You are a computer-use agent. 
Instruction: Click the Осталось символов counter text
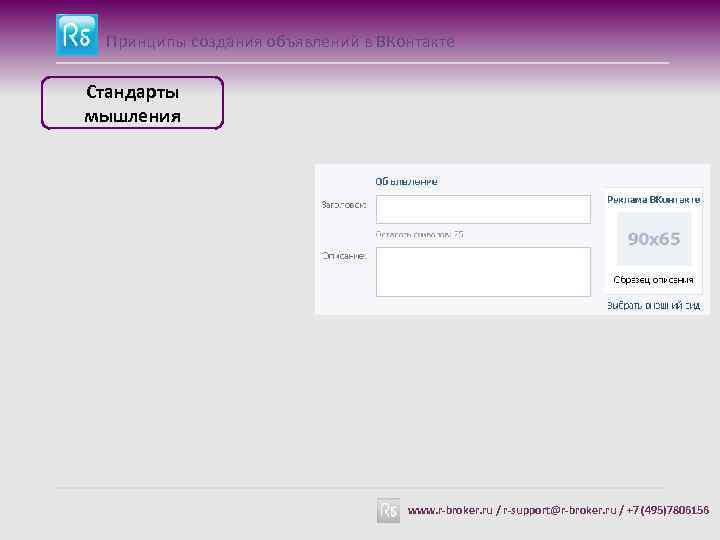pyautogui.click(x=419, y=235)
